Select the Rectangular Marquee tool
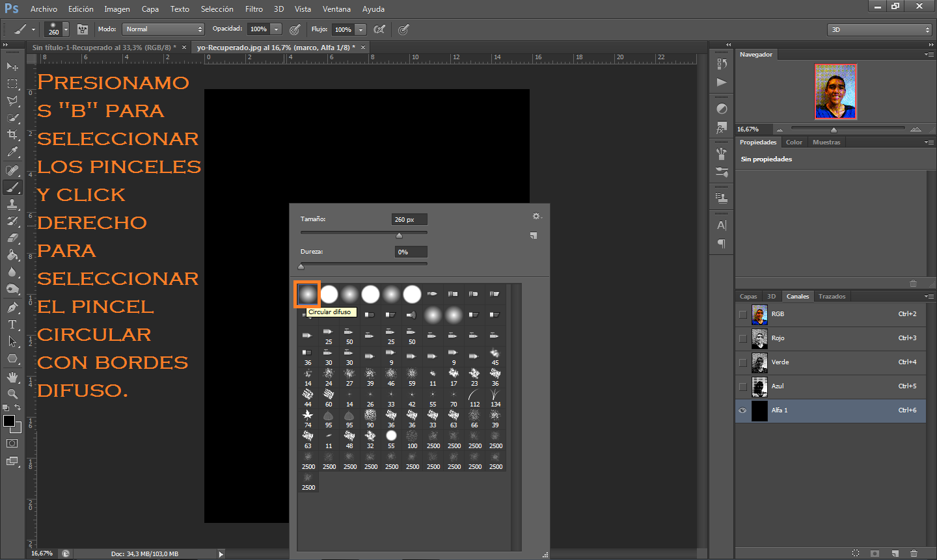 coord(12,84)
